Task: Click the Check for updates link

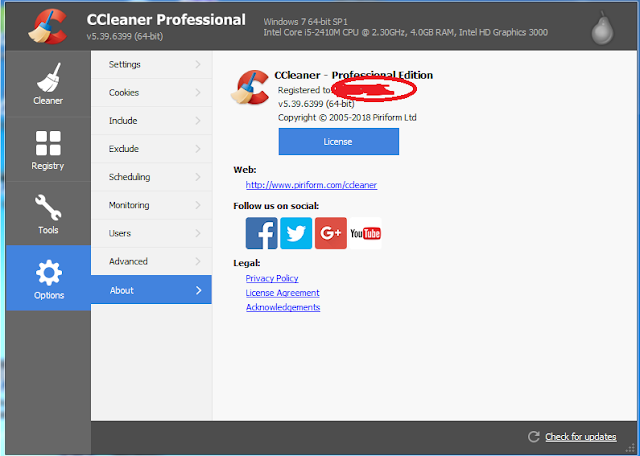Action: tap(581, 437)
